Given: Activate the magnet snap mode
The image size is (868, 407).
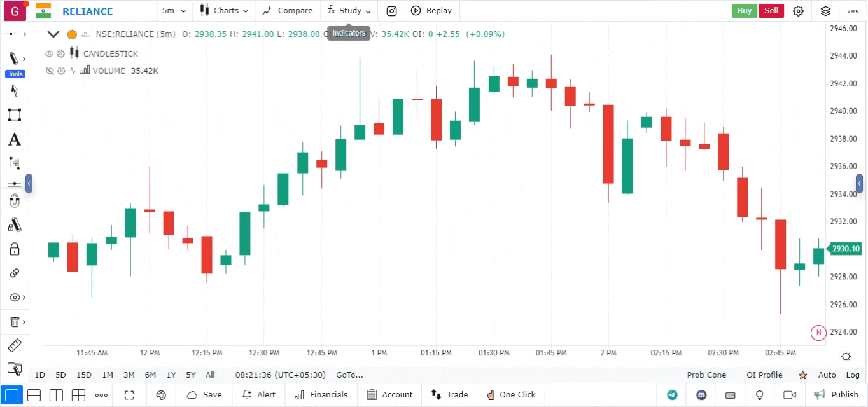Looking at the screenshot, I should [x=14, y=202].
